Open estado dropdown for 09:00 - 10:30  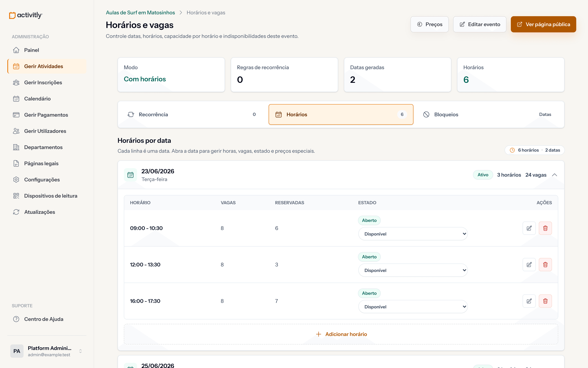click(x=413, y=234)
